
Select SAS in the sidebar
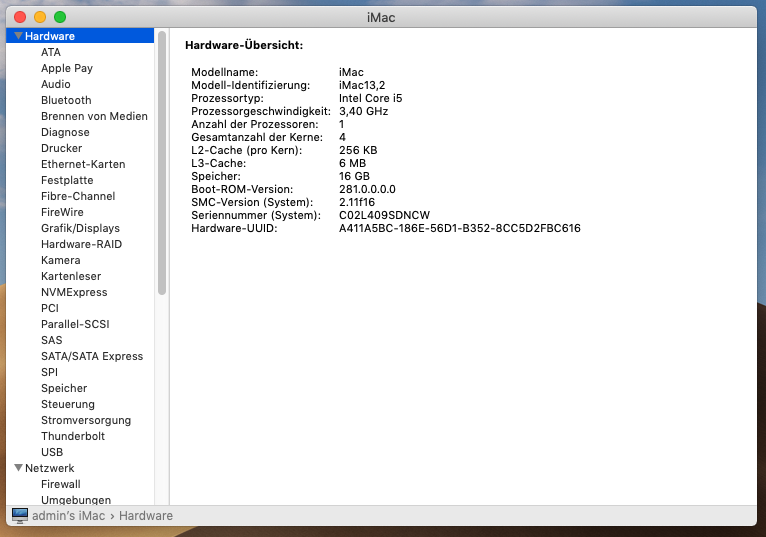point(52,340)
